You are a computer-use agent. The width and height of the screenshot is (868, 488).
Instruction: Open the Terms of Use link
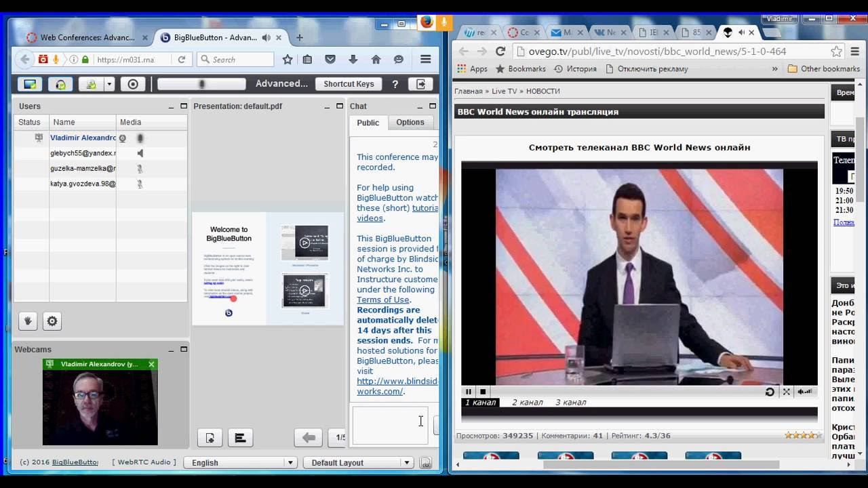[383, 300]
